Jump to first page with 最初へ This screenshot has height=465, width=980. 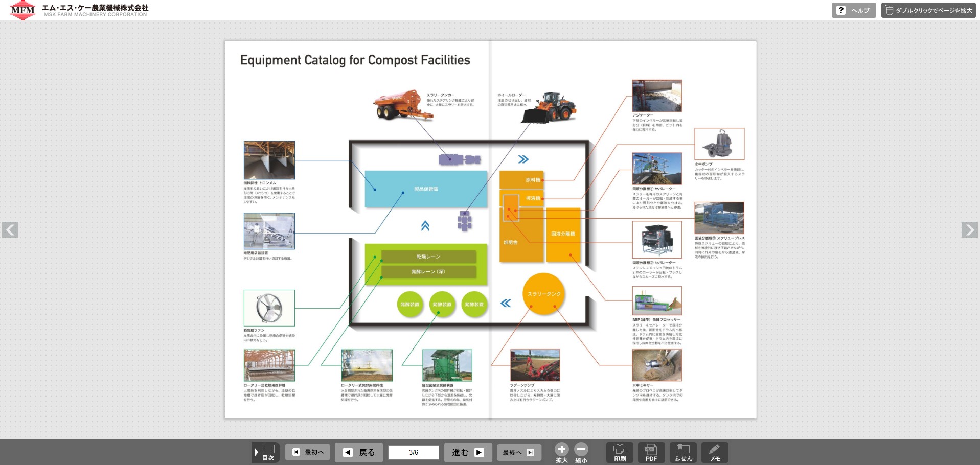(x=307, y=452)
